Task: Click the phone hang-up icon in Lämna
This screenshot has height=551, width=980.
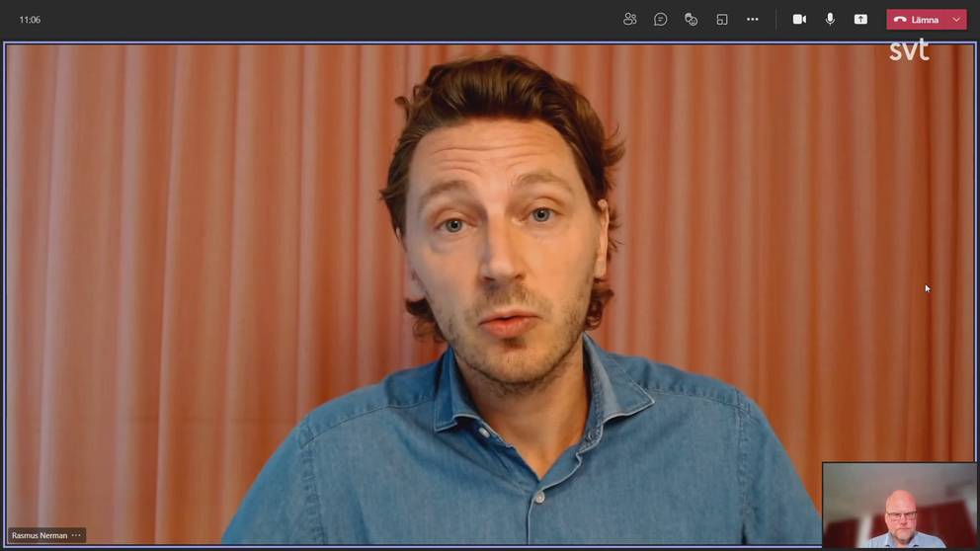Action: coord(900,20)
